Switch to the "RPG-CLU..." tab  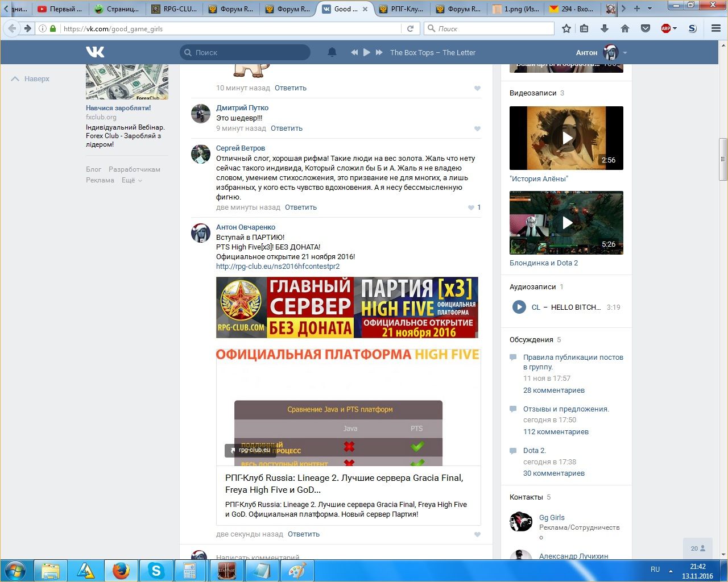tap(173, 9)
